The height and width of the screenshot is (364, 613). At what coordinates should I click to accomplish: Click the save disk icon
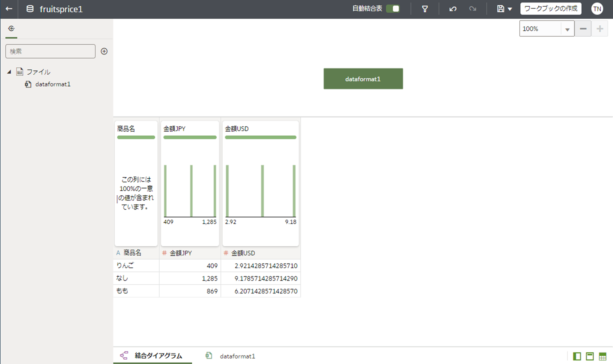point(500,9)
